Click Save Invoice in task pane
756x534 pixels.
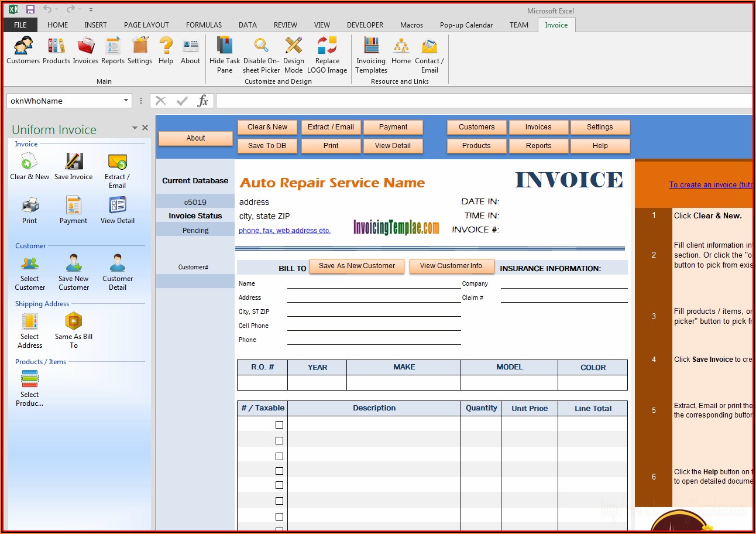[x=73, y=166]
